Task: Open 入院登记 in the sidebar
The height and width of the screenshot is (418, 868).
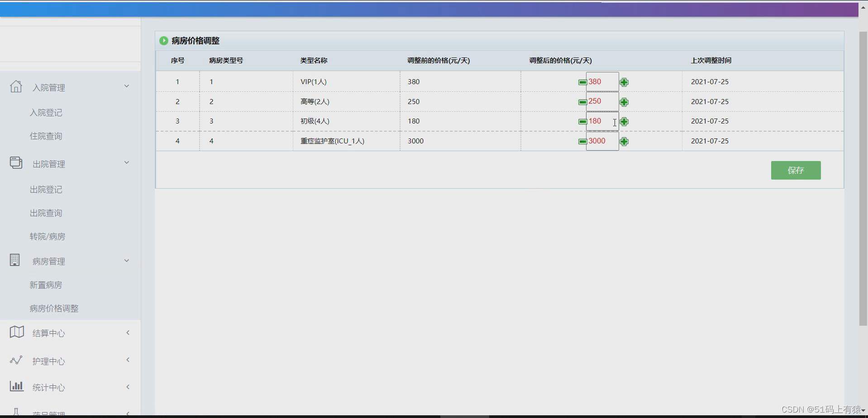Action: pyautogui.click(x=46, y=113)
